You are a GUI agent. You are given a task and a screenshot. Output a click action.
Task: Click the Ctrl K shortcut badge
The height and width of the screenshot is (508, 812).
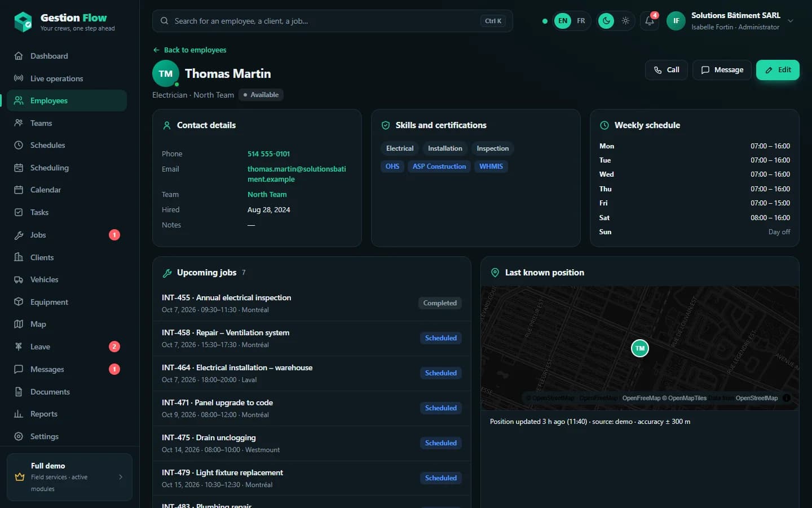click(x=493, y=21)
